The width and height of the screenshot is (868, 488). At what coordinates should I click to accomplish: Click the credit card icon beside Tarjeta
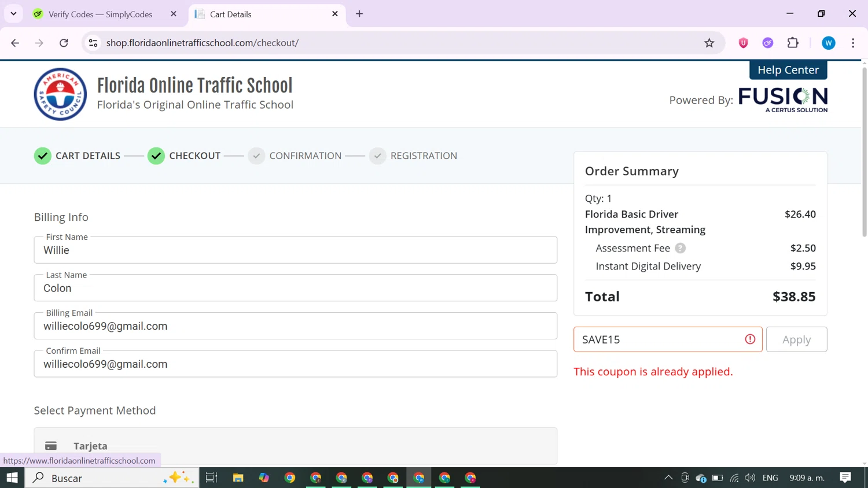(x=51, y=446)
